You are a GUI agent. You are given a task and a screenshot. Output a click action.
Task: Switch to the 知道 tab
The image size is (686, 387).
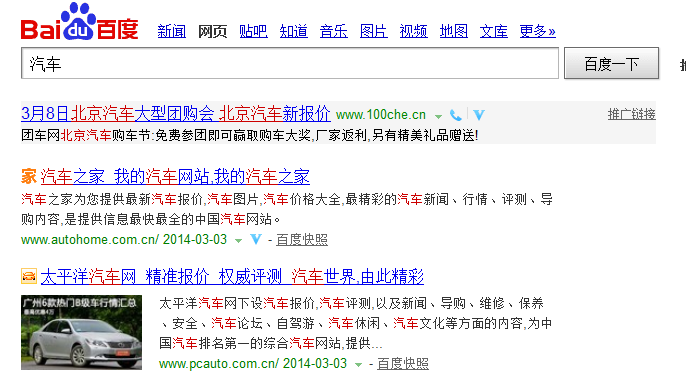[x=294, y=31]
